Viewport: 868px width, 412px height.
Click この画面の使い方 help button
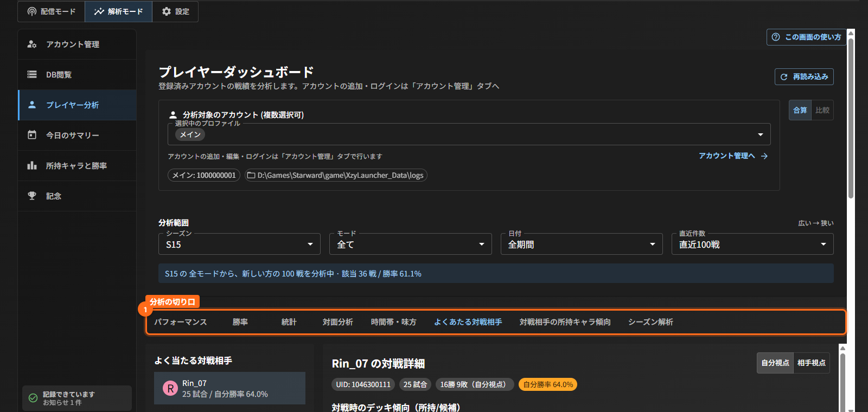coord(806,37)
